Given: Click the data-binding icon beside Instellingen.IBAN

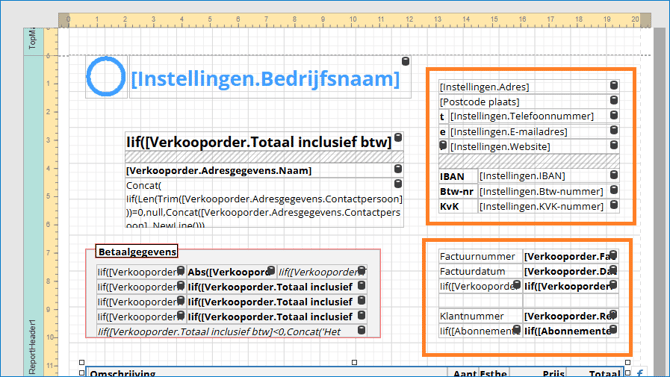Looking at the screenshot, I should tap(614, 174).
